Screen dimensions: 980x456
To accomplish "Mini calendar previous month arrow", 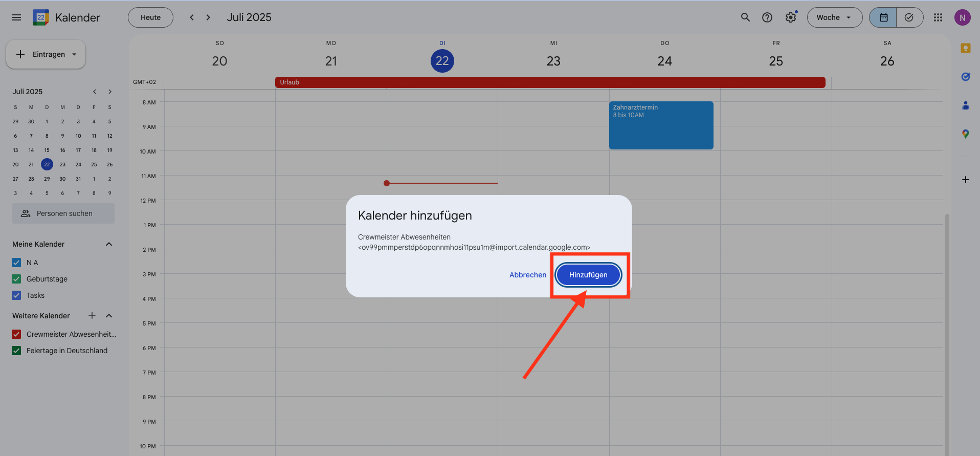I will [95, 92].
